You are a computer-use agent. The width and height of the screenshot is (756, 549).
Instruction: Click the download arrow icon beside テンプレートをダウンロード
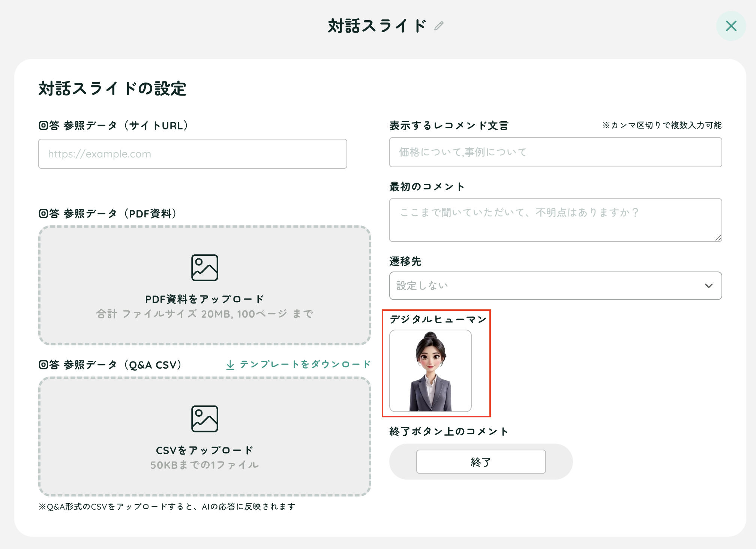click(x=230, y=364)
